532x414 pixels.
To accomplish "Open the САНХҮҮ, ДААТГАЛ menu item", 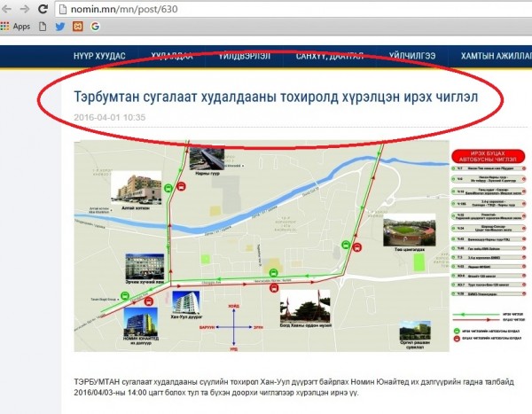I will pos(330,56).
